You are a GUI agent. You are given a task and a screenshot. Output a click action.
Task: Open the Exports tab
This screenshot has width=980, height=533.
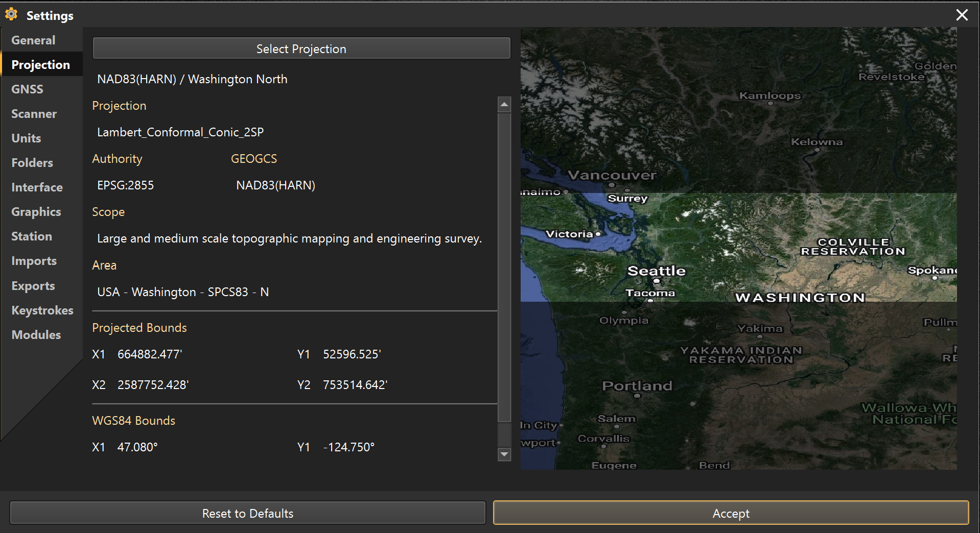click(33, 286)
